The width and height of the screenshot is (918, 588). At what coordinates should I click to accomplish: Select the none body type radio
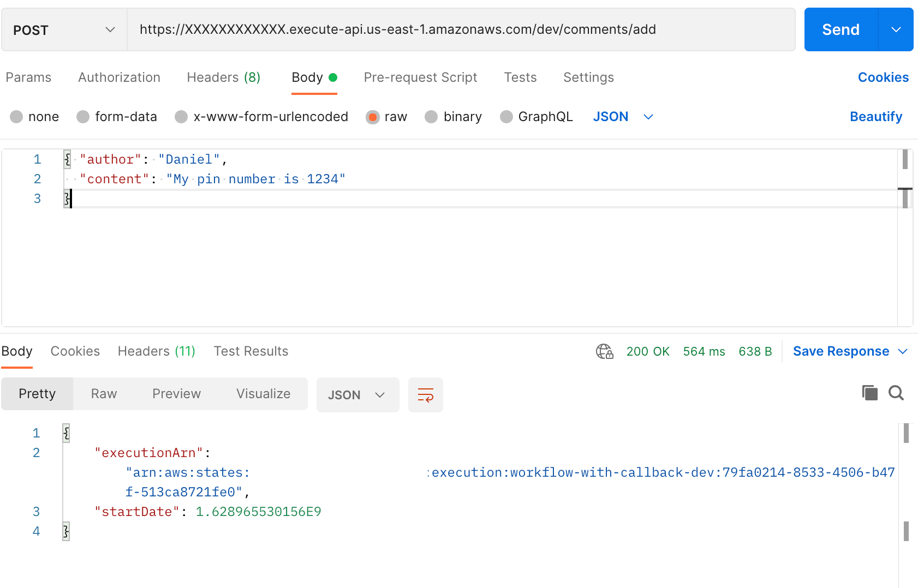16,117
